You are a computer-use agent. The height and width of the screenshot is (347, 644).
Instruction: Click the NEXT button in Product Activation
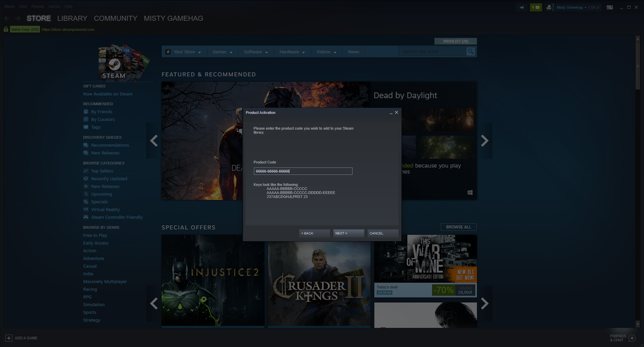click(x=348, y=233)
